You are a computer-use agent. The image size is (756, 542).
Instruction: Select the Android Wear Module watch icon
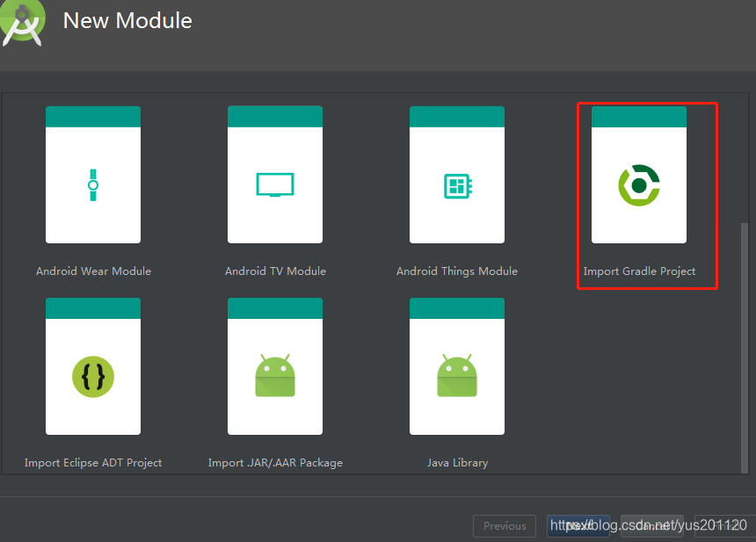[x=93, y=185]
